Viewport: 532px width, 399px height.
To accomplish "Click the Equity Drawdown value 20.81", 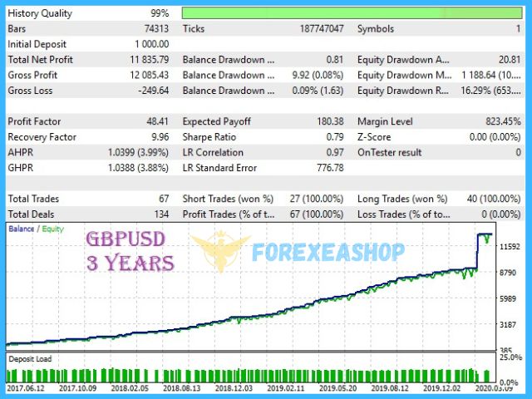I will 510,60.
